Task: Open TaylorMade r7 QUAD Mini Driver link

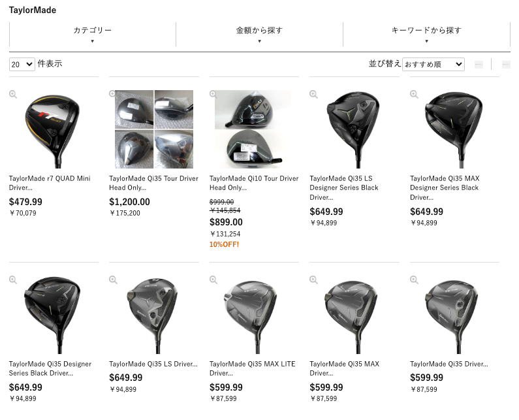Action: [50, 183]
